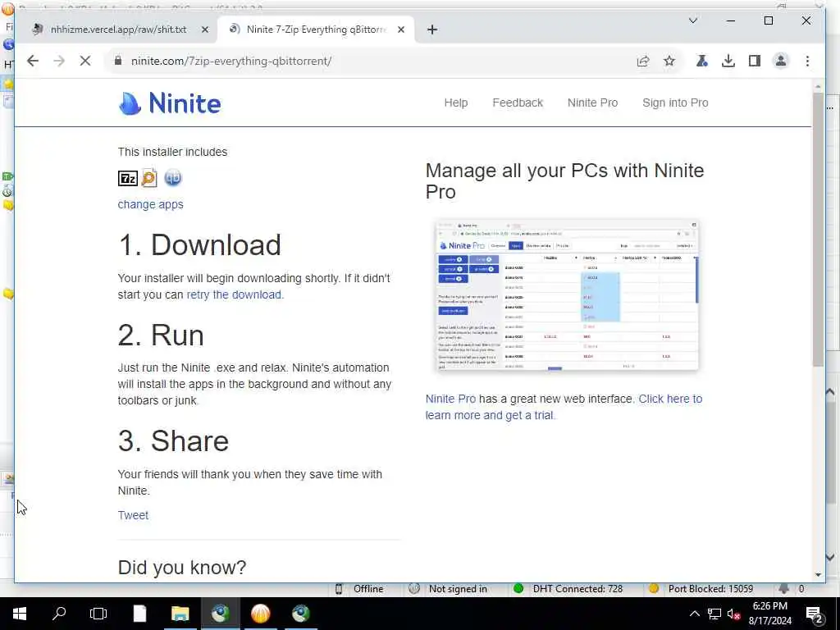Open the orange globe taskbar app
The image size is (840, 630).
[x=260, y=614]
